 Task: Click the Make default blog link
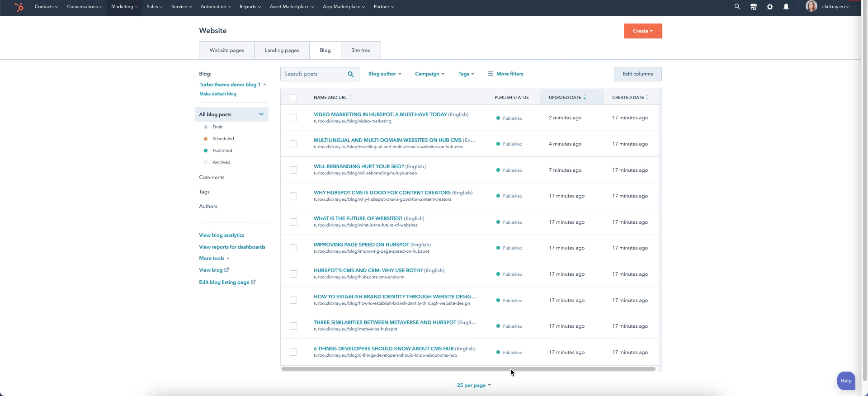tap(218, 94)
